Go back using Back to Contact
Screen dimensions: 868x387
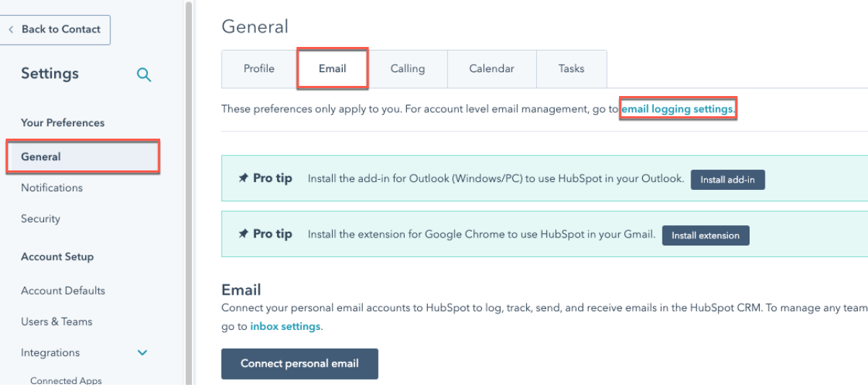point(55,30)
